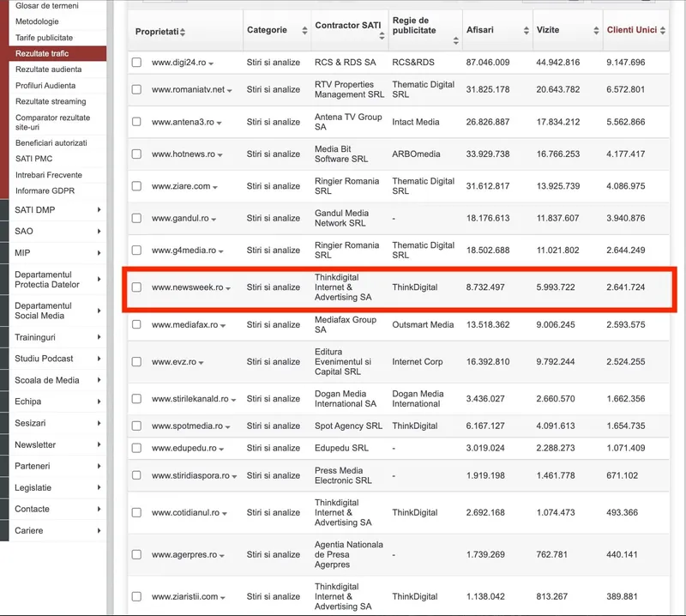This screenshot has height=616, width=686.
Task: Open the Cariere sidebar menu
Action: [x=57, y=530]
